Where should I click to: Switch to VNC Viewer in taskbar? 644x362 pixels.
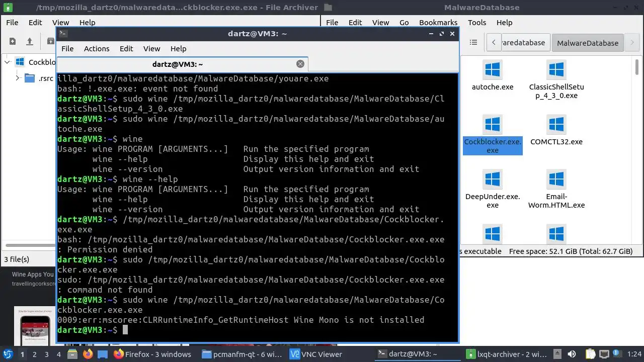317,354
